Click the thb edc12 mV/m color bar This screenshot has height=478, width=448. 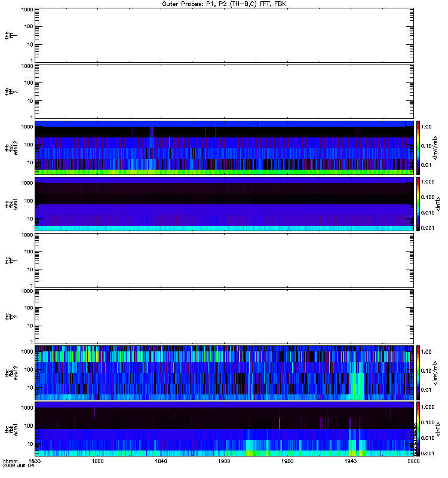418,148
